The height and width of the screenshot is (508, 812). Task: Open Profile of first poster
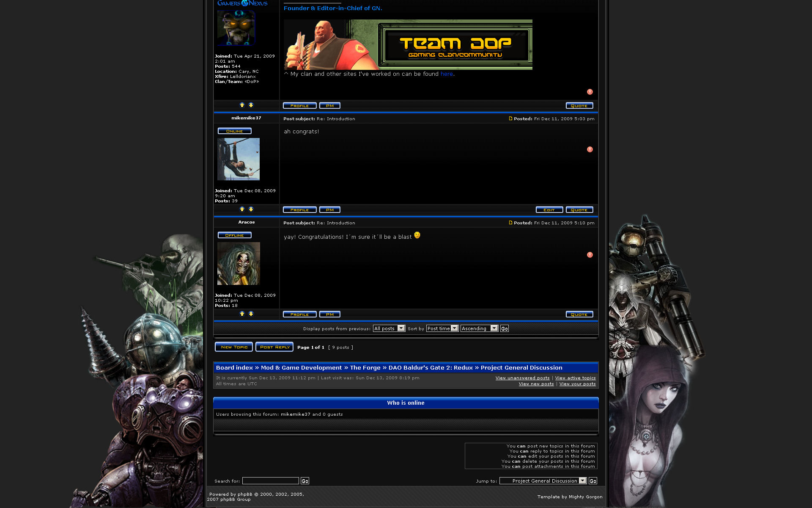pos(299,105)
